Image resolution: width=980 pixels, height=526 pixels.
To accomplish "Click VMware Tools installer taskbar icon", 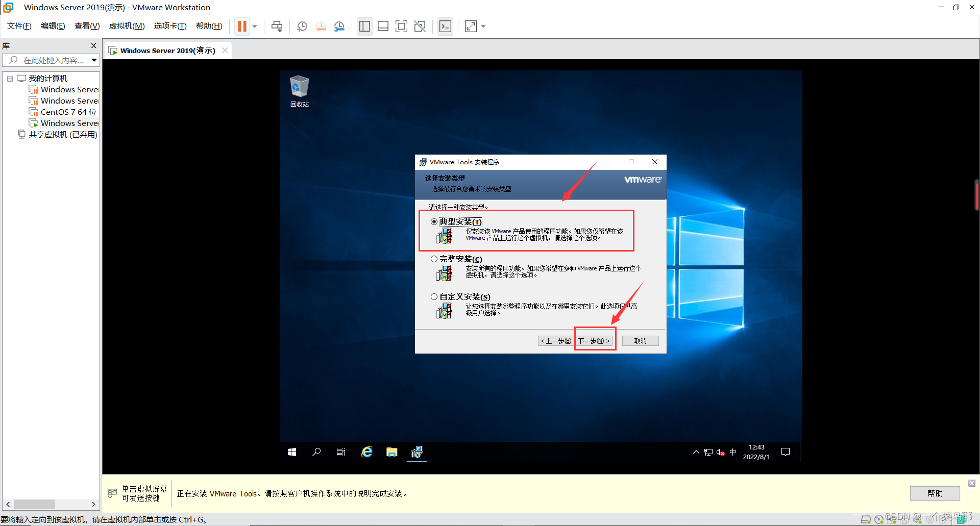I will 417,452.
